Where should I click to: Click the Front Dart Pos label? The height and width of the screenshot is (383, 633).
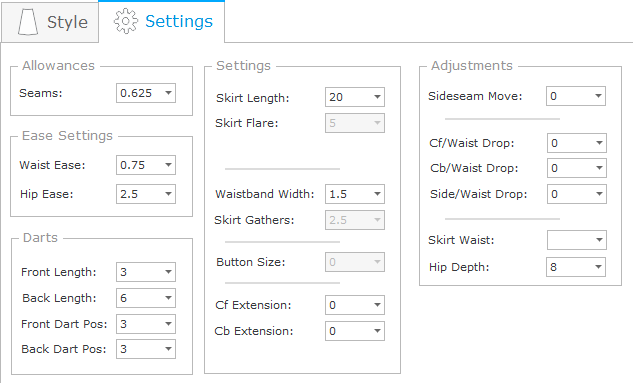point(64,324)
